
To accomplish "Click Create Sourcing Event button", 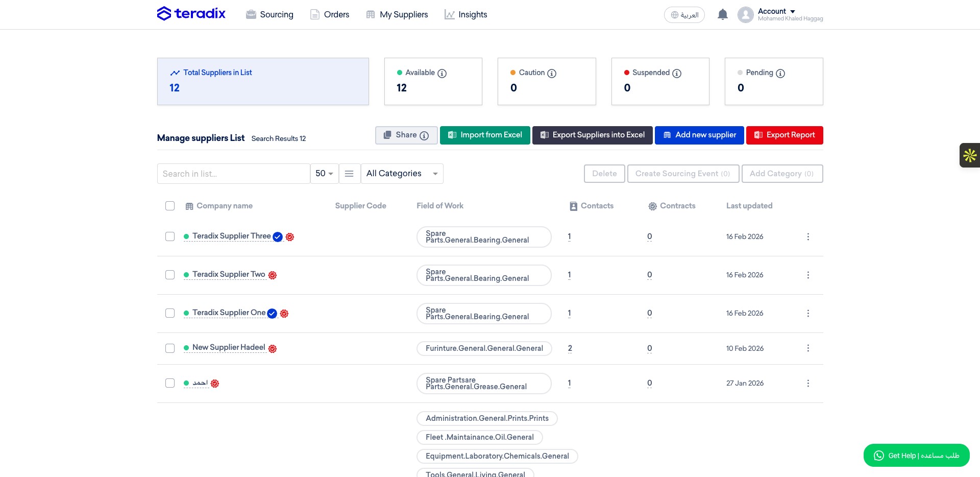I will pyautogui.click(x=683, y=174).
